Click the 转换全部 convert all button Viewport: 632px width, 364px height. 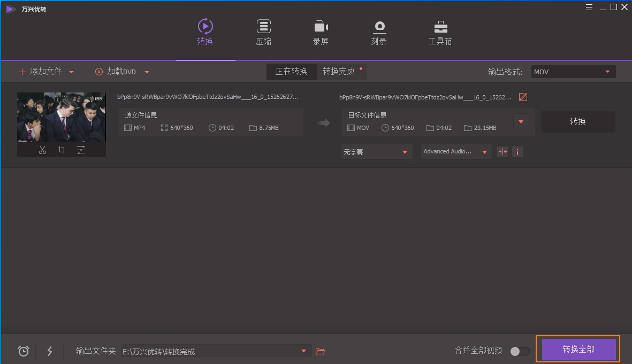coord(578,349)
